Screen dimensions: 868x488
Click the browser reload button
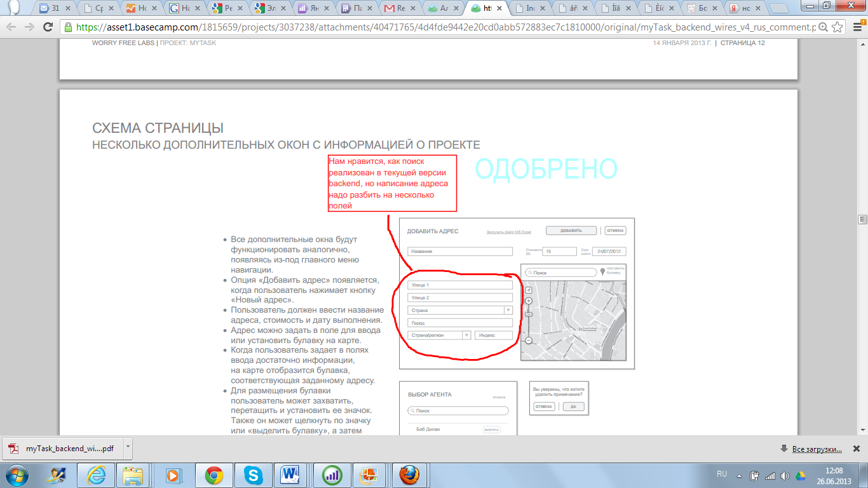48,27
